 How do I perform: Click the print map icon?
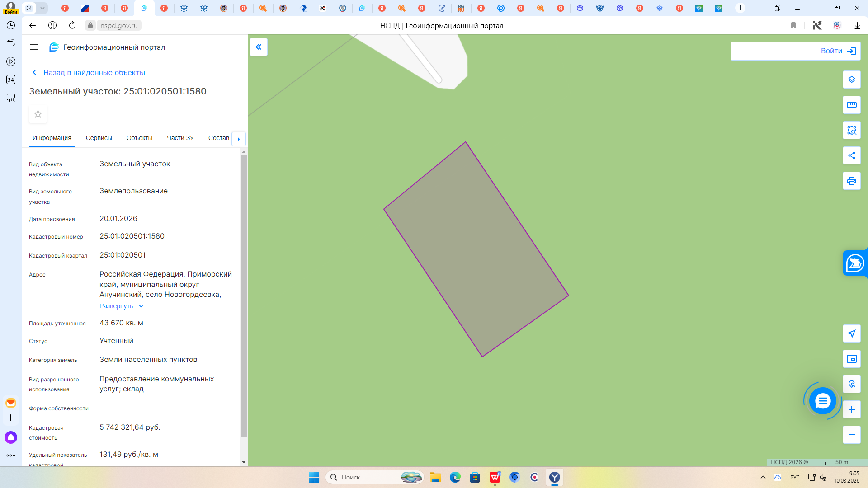click(851, 181)
